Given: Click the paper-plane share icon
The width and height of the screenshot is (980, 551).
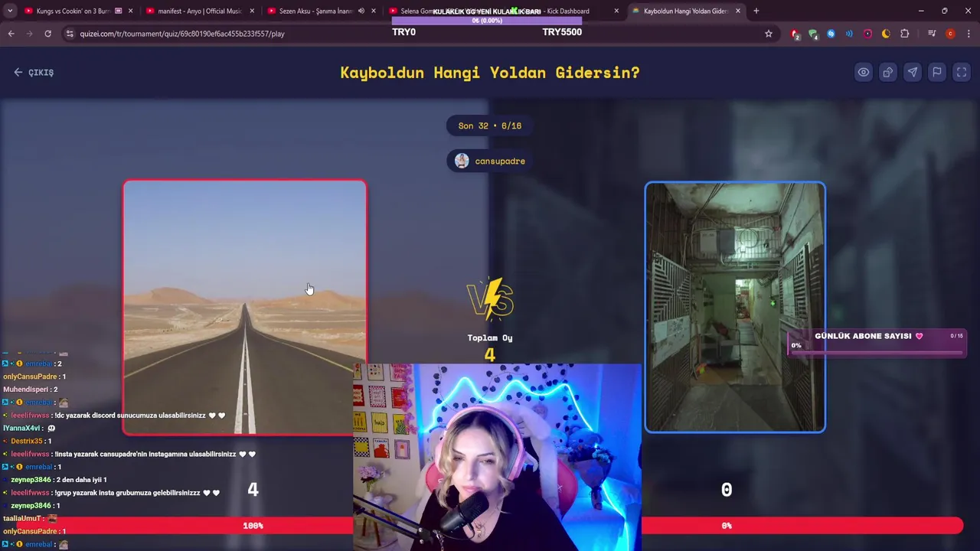Looking at the screenshot, I should click(x=912, y=72).
